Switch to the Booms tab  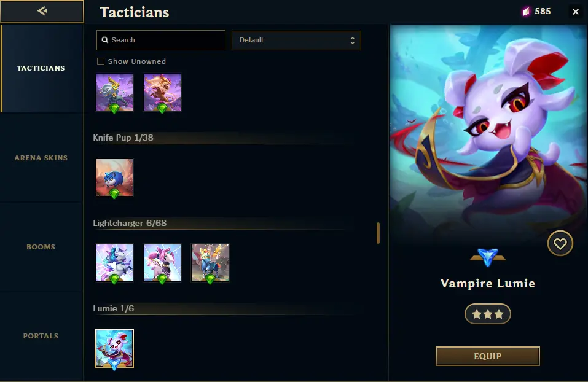(x=41, y=247)
